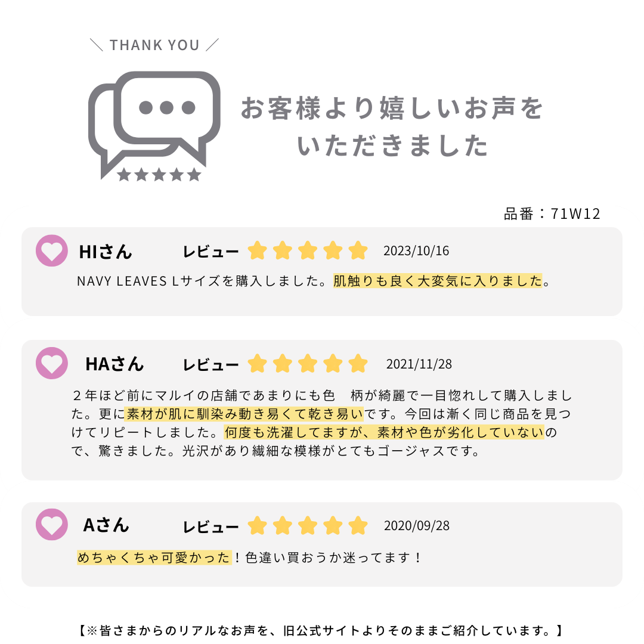Click the date 2021/11/28
This screenshot has width=644, height=644.
click(419, 364)
